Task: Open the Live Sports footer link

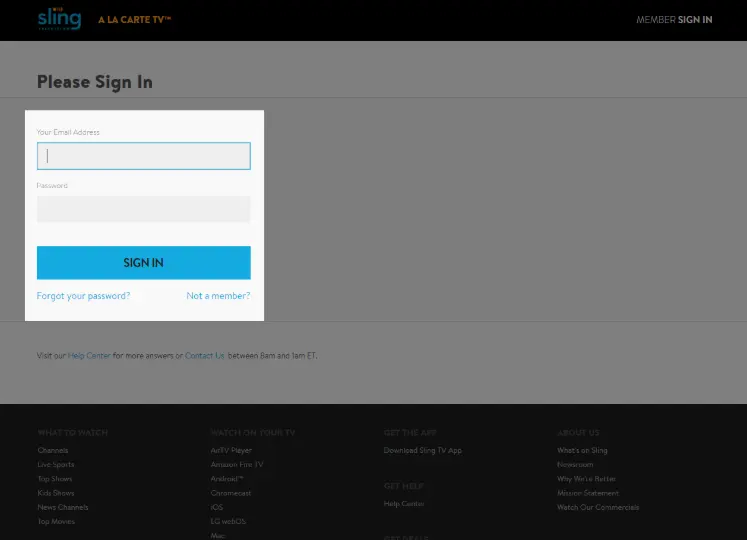Action: [x=56, y=464]
